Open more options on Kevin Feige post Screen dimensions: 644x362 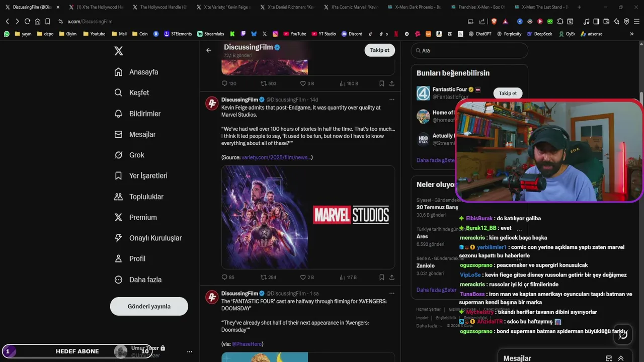391,100
